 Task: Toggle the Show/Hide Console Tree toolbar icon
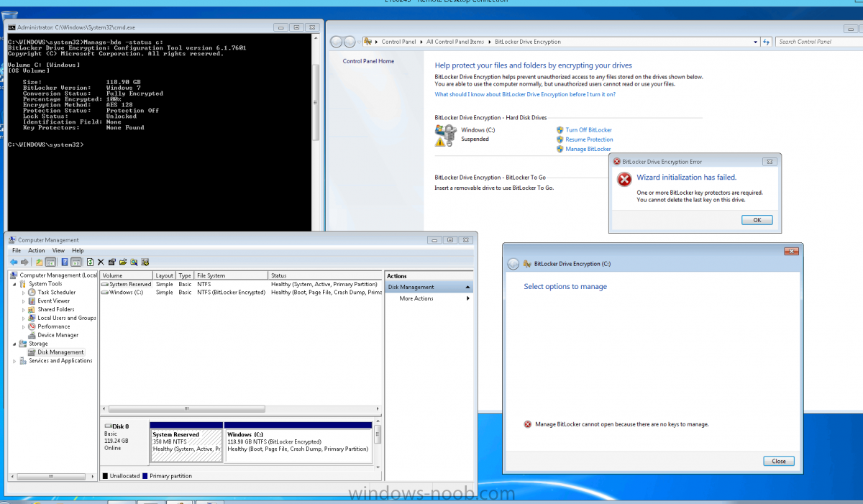[50, 262]
